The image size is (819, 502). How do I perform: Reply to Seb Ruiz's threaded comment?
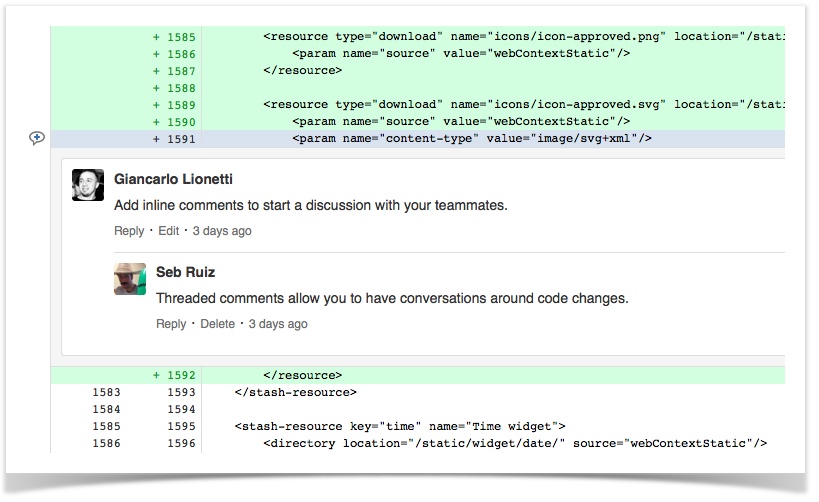pyautogui.click(x=171, y=324)
